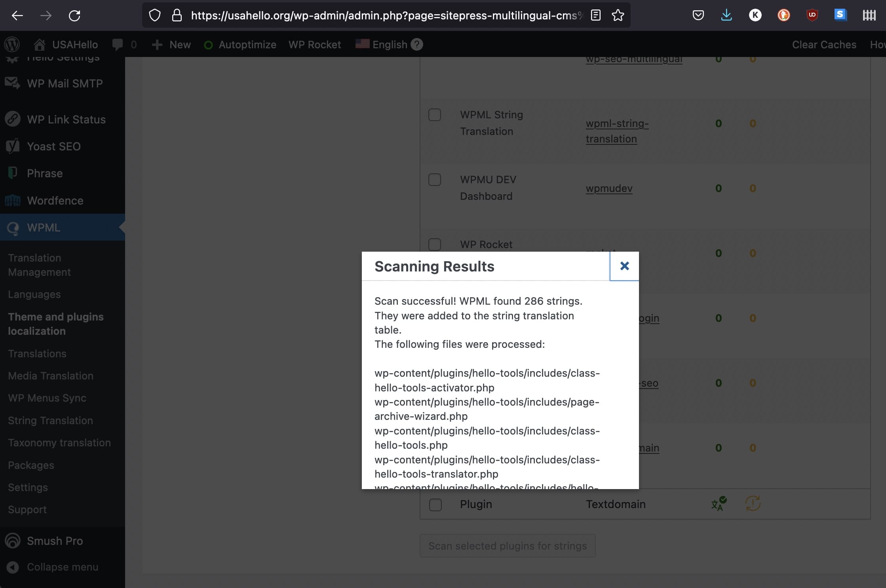
Task: Bookmark this page with star icon
Action: pyautogui.click(x=618, y=15)
